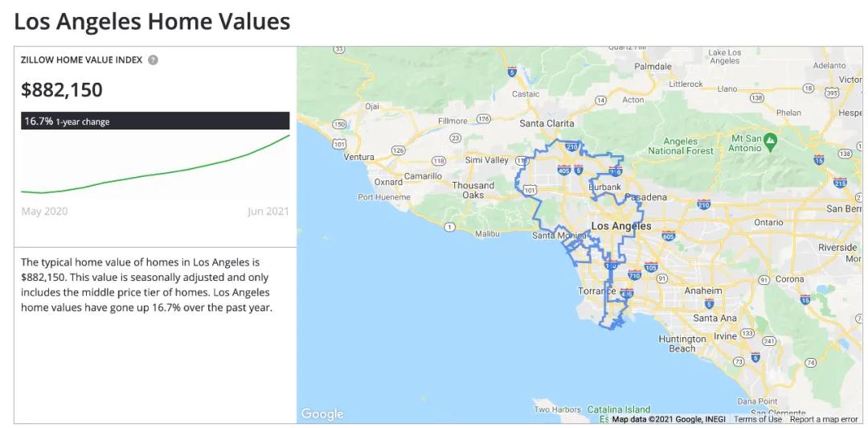Click the Huntington Beach map label
This screenshot has width=868, height=428.
[682, 344]
